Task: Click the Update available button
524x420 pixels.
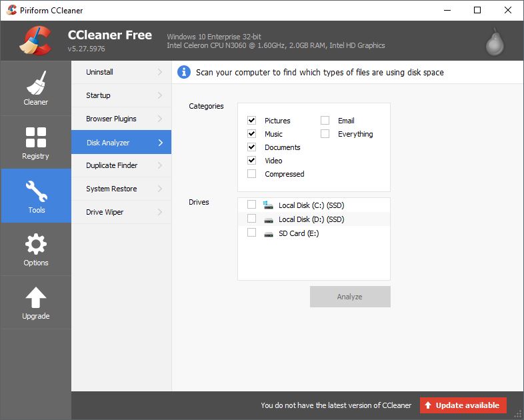Action: [463, 405]
